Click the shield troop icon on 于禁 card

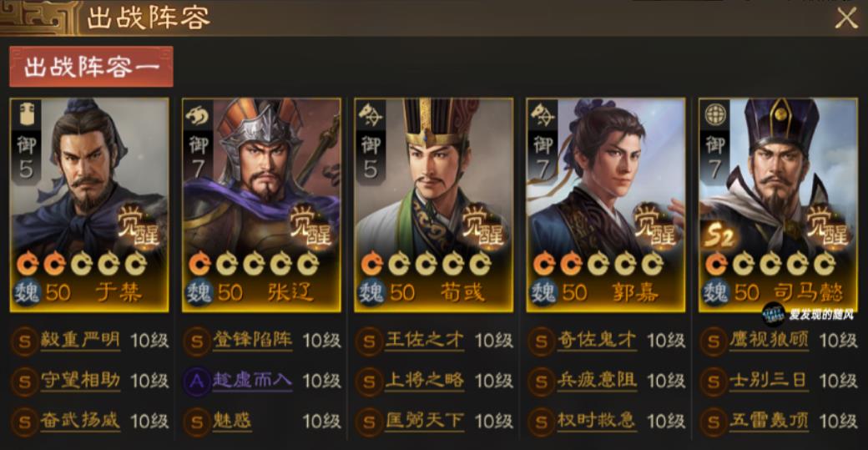pos(26,115)
